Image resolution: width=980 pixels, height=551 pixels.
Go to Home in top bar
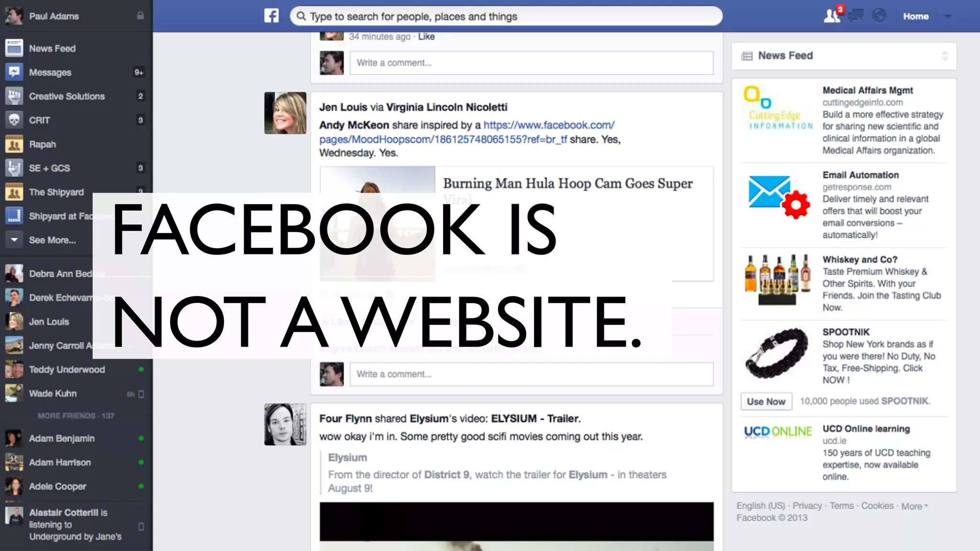(x=916, y=16)
